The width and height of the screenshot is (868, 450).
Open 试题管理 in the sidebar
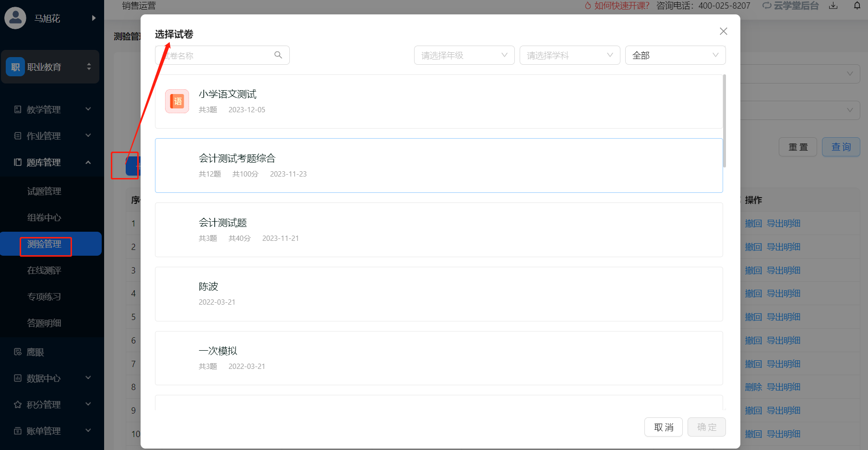[x=44, y=191]
